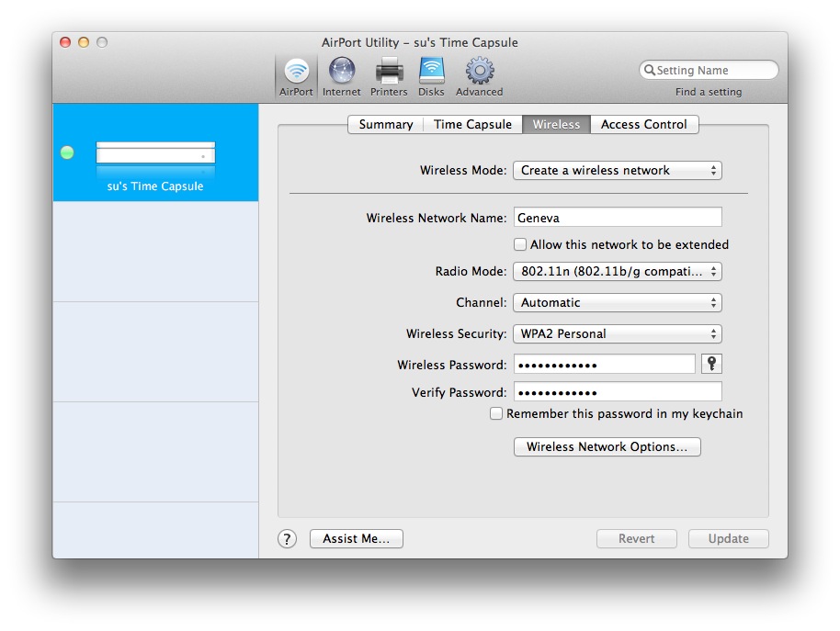Click the Wireless Password field
The height and width of the screenshot is (631, 840).
pos(605,365)
